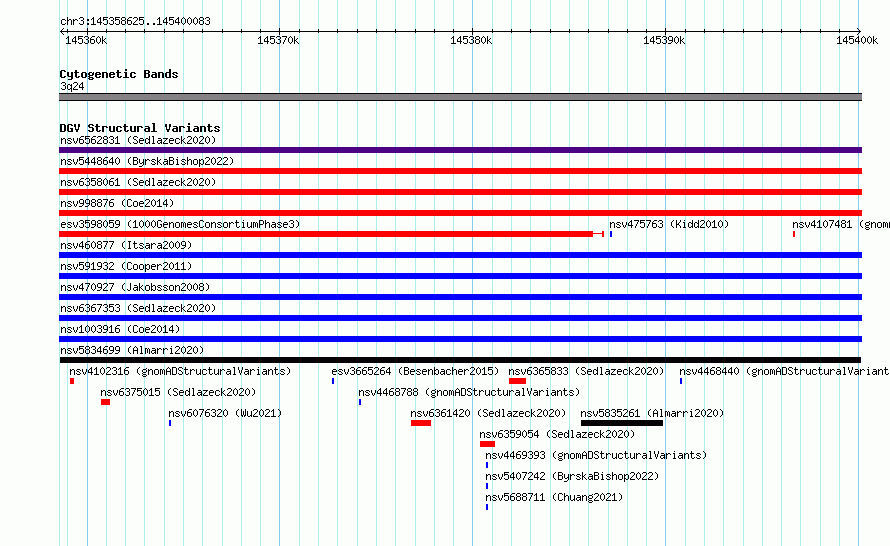890x546 pixels.
Task: Click the 145370k ruler tick label
Action: pyautogui.click(x=278, y=40)
